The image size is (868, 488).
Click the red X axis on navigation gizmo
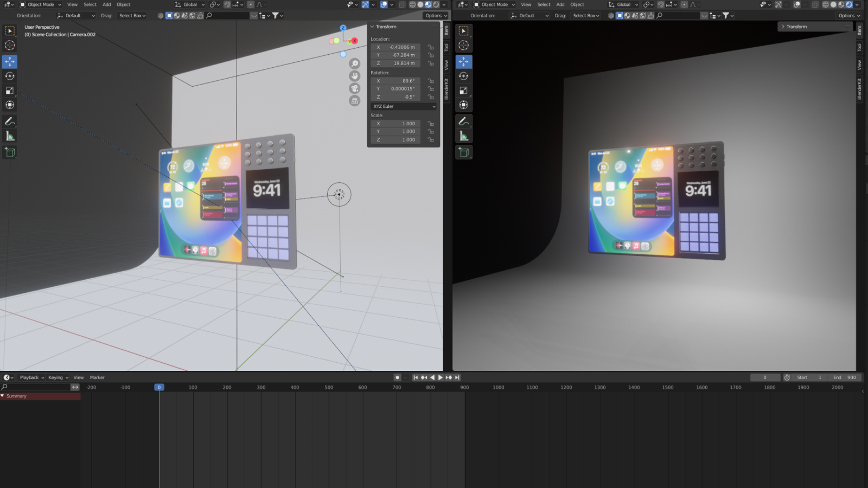tap(354, 41)
